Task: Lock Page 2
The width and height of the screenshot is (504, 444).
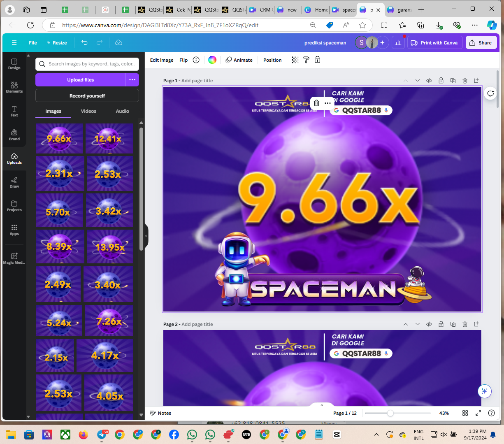Action: (441, 324)
